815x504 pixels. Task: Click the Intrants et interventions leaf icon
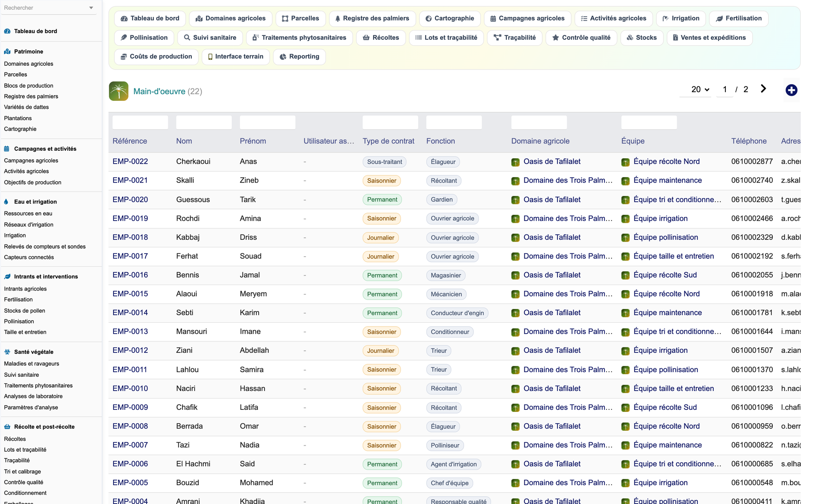point(7,276)
